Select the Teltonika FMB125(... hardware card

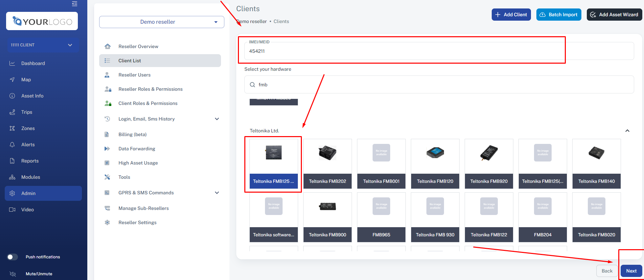pyautogui.click(x=543, y=164)
